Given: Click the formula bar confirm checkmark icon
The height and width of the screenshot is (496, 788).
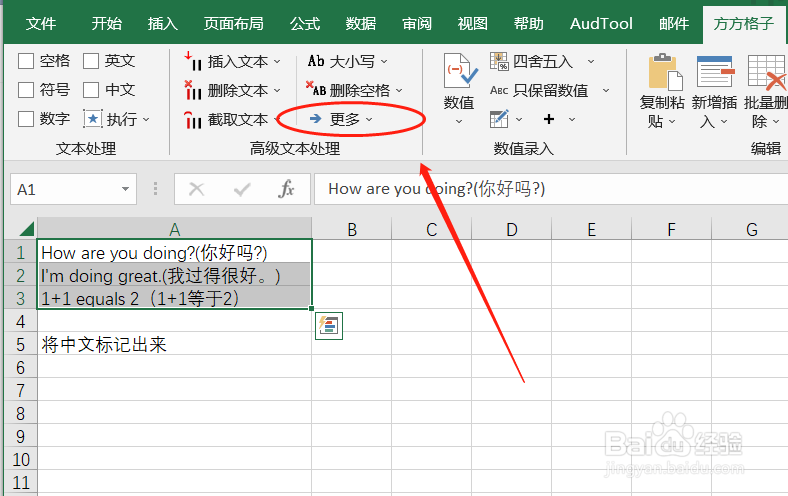Looking at the screenshot, I should coord(242,189).
